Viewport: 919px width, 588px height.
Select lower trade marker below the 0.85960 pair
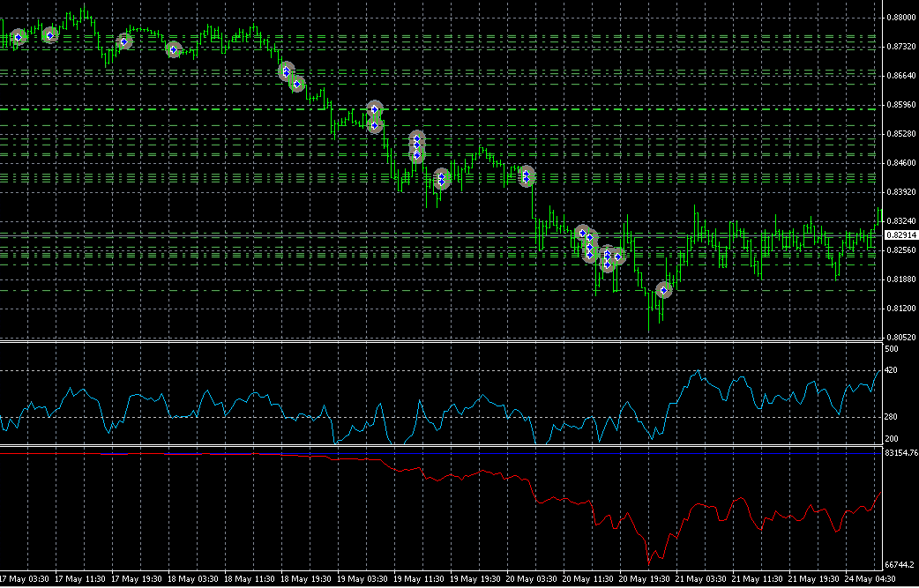tap(375, 125)
